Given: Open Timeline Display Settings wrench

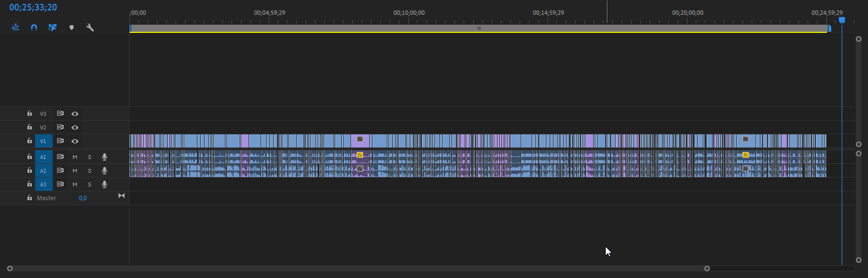Looking at the screenshot, I should tap(90, 27).
